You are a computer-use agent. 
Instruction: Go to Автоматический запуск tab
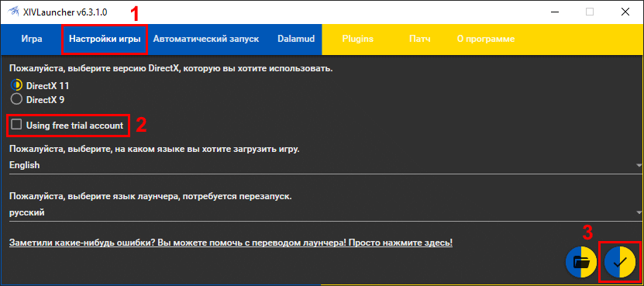pos(206,39)
